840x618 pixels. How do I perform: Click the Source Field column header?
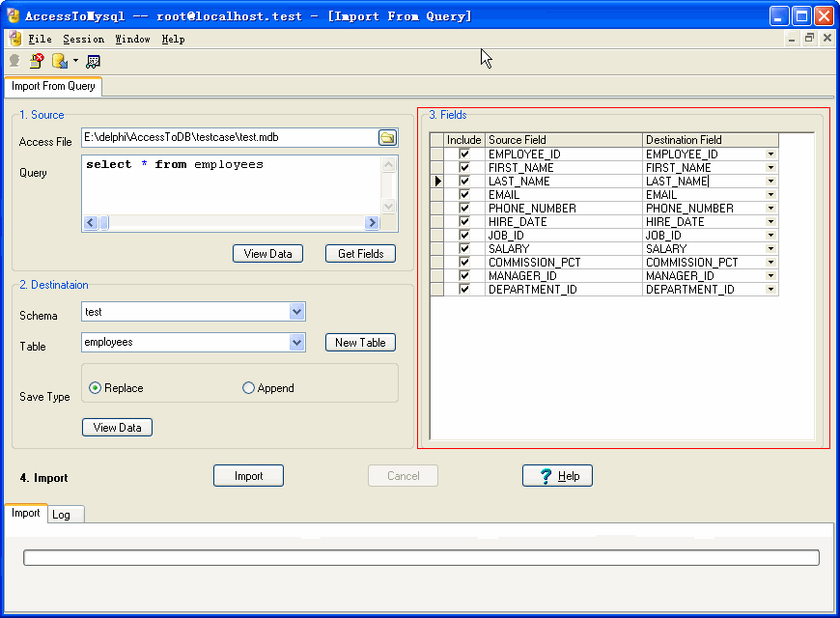564,140
